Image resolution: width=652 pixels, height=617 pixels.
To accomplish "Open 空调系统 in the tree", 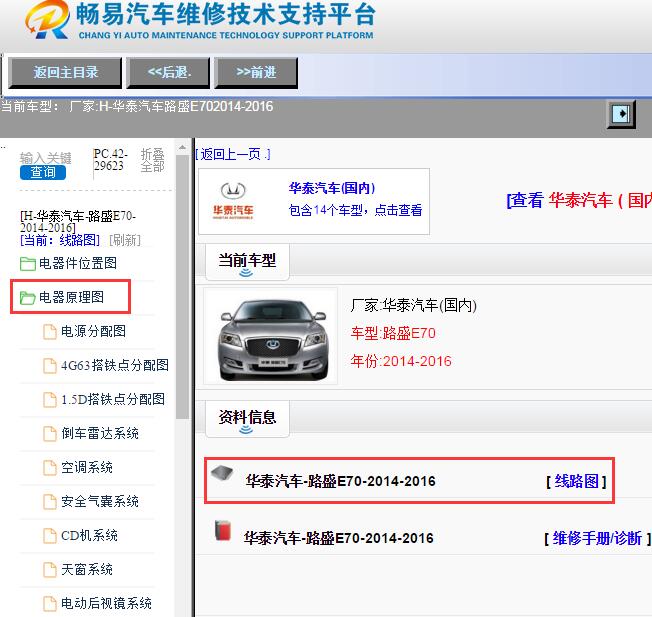I will pyautogui.click(x=87, y=468).
